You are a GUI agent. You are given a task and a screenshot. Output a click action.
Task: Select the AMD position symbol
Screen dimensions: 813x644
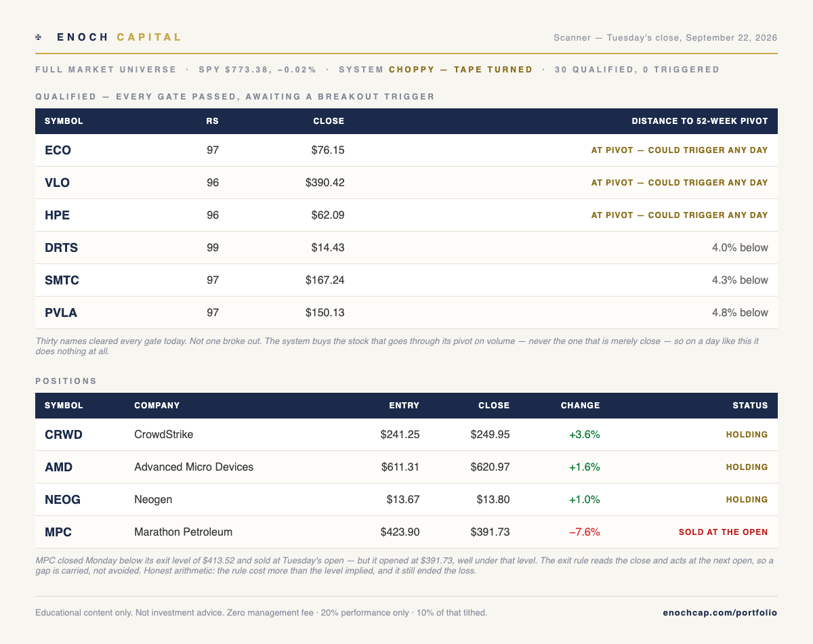pyautogui.click(x=58, y=467)
